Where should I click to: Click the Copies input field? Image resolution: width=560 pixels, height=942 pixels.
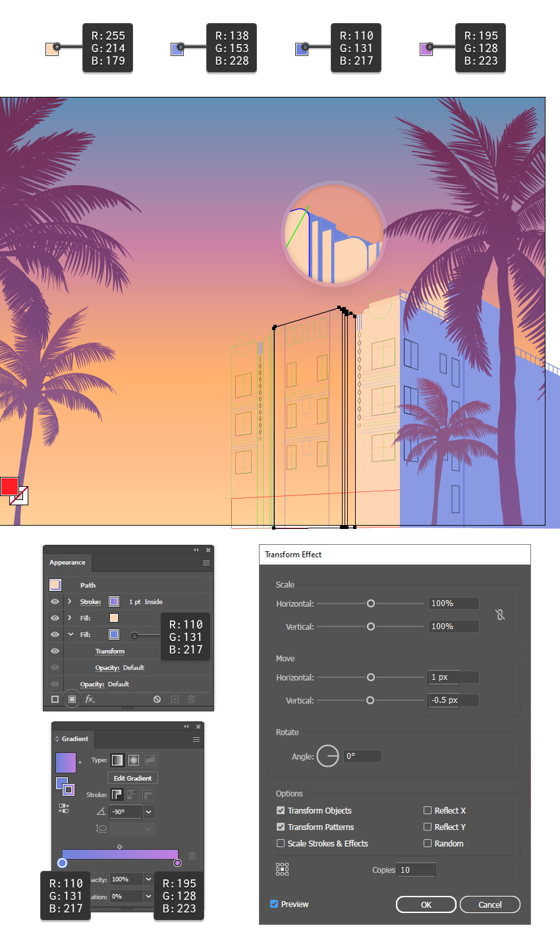coord(416,870)
